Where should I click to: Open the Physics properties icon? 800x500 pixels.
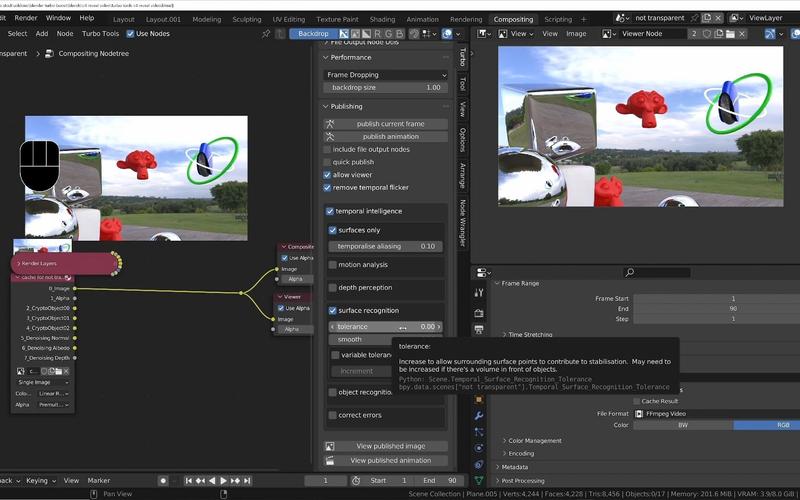click(x=479, y=448)
